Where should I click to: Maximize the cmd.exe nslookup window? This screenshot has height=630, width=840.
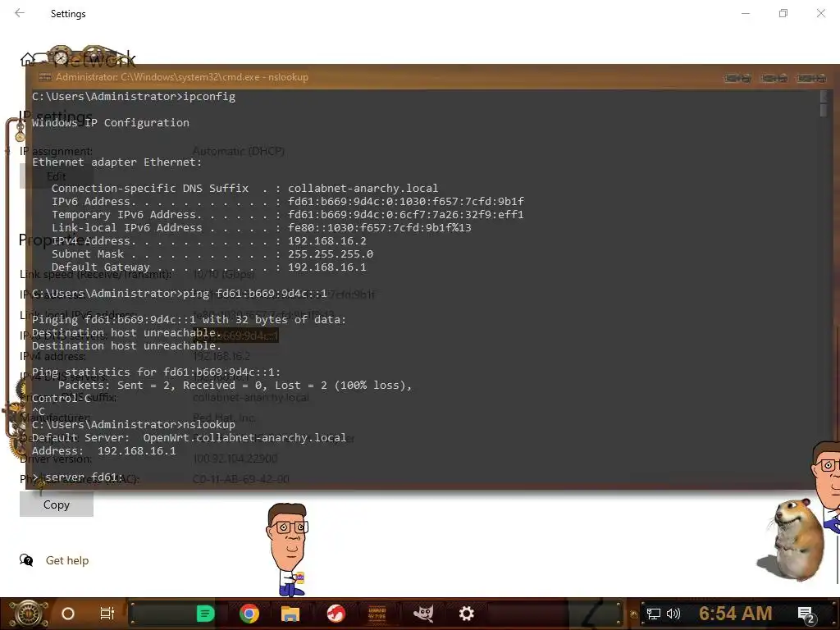[774, 78]
